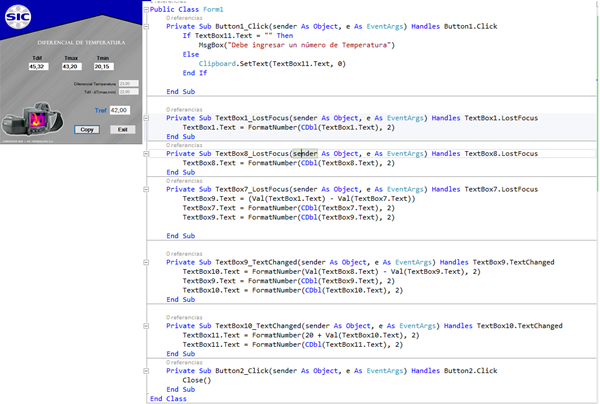The width and height of the screenshot is (600, 404).
Task: Collapse the TextBox9_TextChanged handler
Action: [x=147, y=262]
